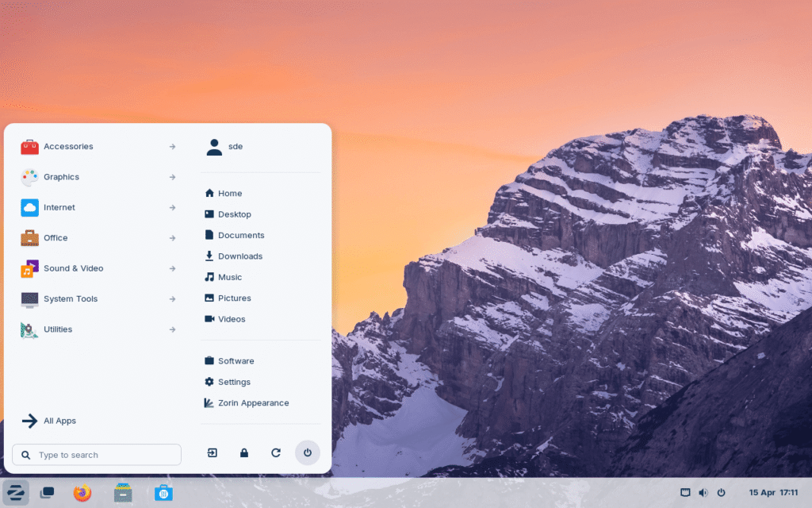Viewport: 812px width, 508px height.
Task: Open the Software store from the taskbar
Action: [163, 493]
